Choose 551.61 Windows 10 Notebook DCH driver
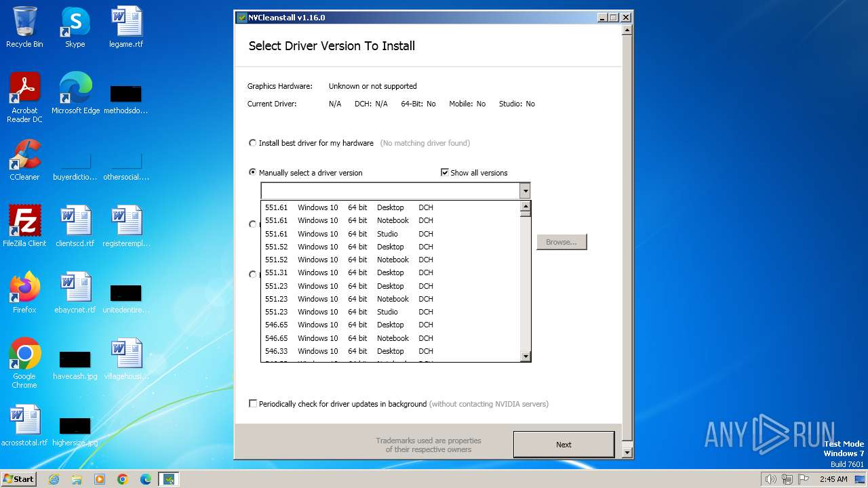Image resolution: width=868 pixels, height=488 pixels. tap(391, 220)
